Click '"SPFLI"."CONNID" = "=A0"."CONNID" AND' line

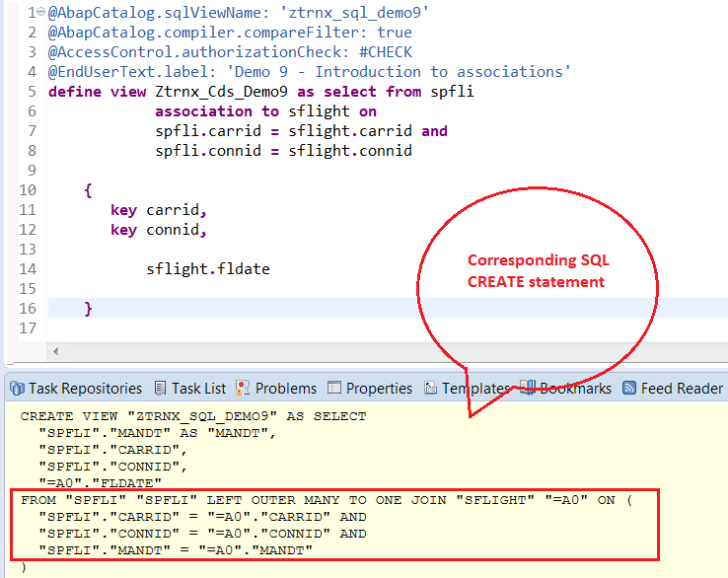pos(202,534)
